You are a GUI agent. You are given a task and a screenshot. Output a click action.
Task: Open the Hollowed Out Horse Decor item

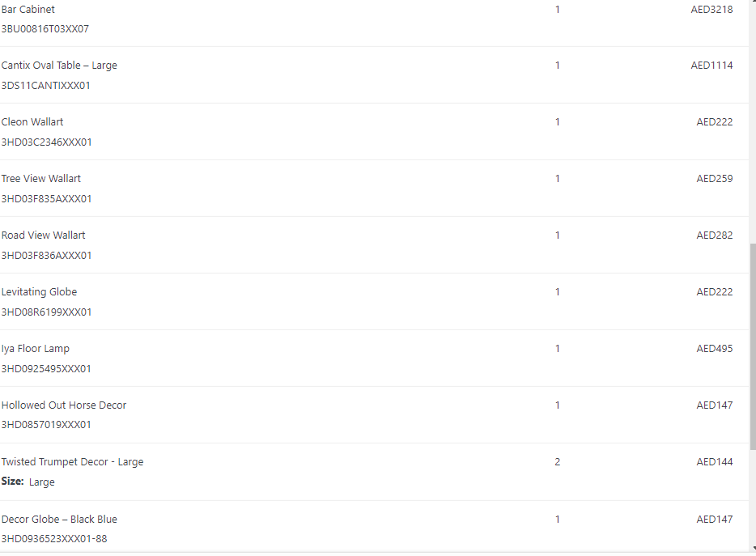point(64,405)
